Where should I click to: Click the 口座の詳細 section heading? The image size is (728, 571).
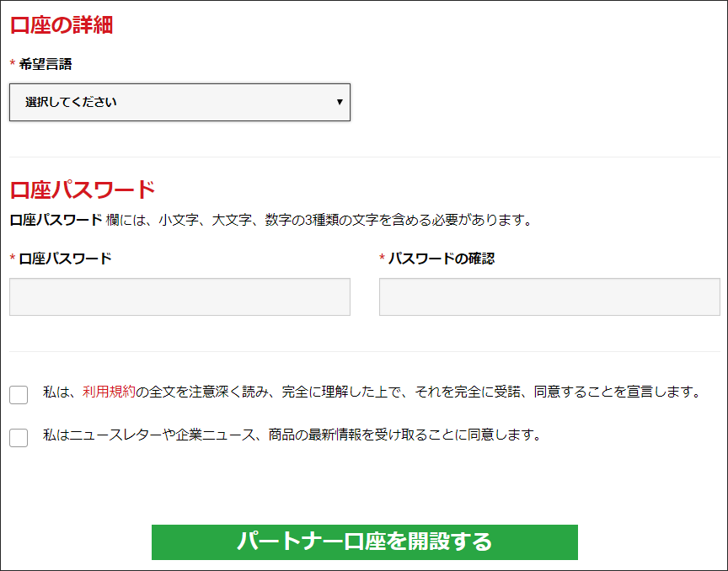click(x=62, y=25)
